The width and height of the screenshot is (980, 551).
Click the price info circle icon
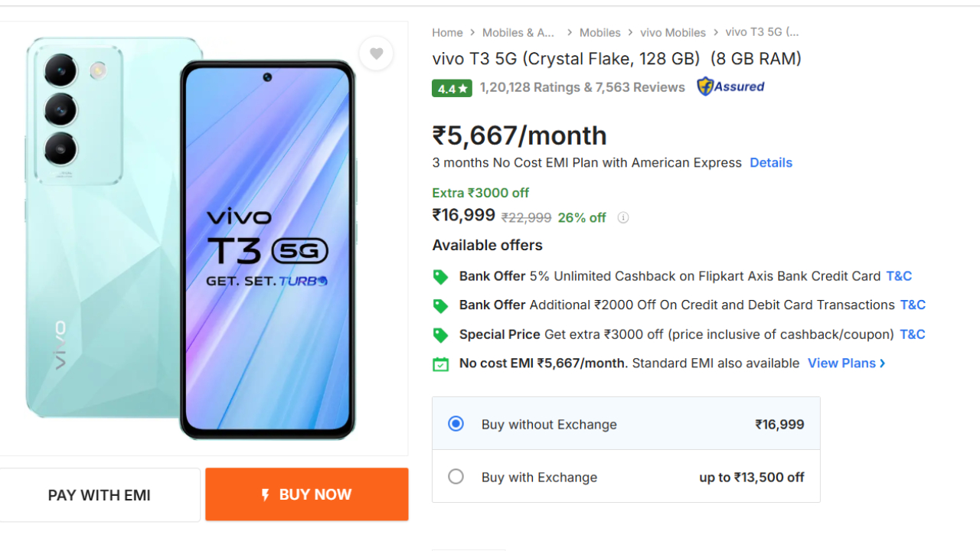pos(623,217)
